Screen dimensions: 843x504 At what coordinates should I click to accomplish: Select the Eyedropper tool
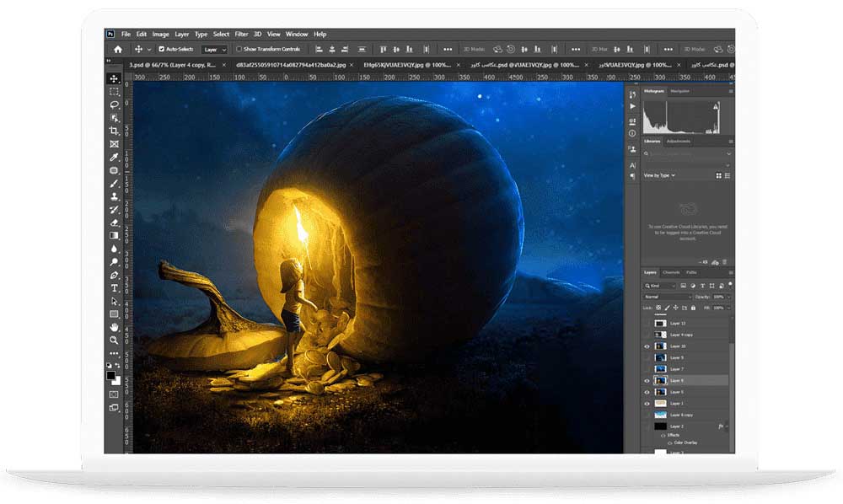pyautogui.click(x=114, y=158)
